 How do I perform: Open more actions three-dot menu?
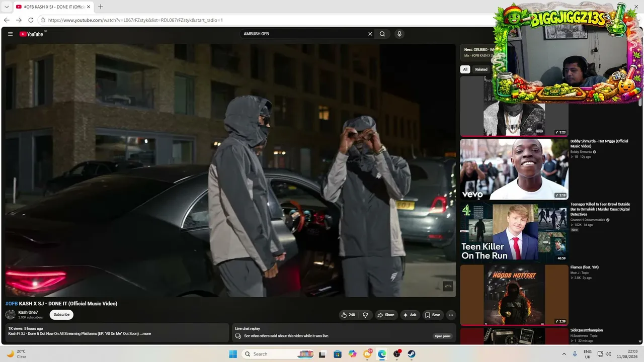451,315
